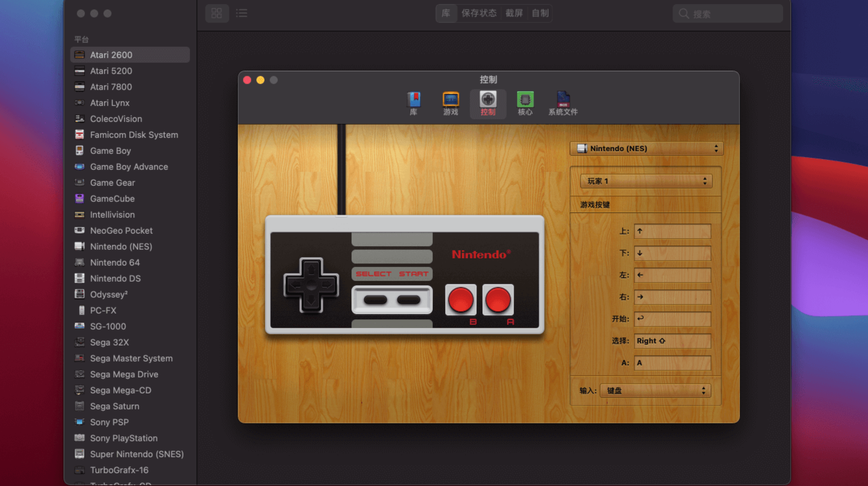The image size is (868, 486).
Task: Click the red A button on controller
Action: pyautogui.click(x=498, y=300)
